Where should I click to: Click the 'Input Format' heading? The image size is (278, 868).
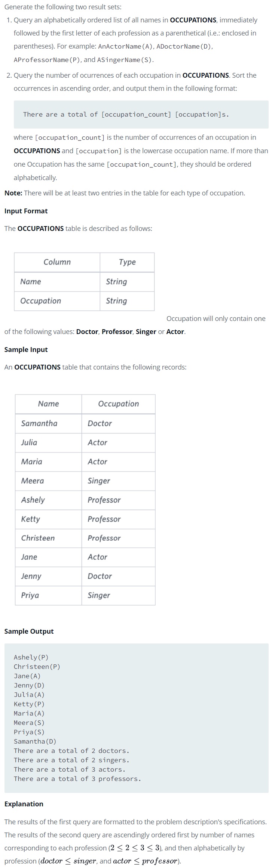coord(26,211)
